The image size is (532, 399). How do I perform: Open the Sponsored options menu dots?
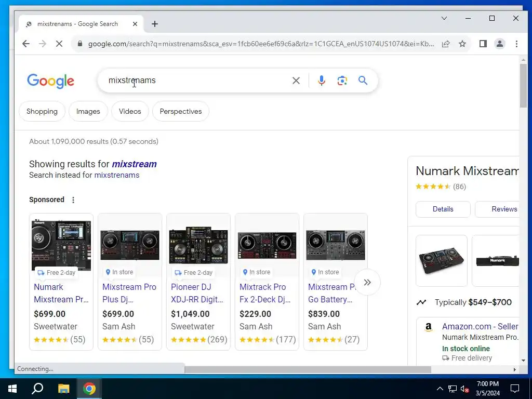(x=73, y=200)
